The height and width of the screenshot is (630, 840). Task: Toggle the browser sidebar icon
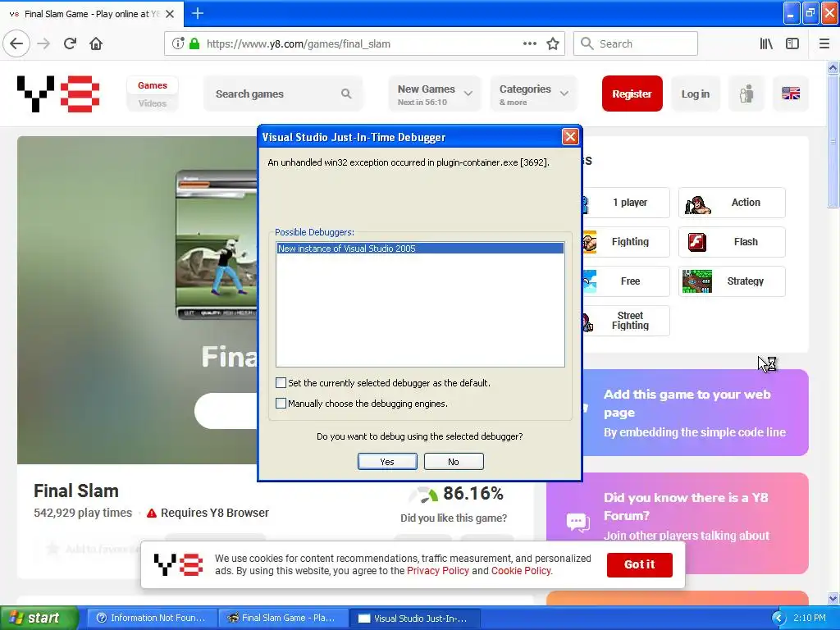tap(792, 43)
